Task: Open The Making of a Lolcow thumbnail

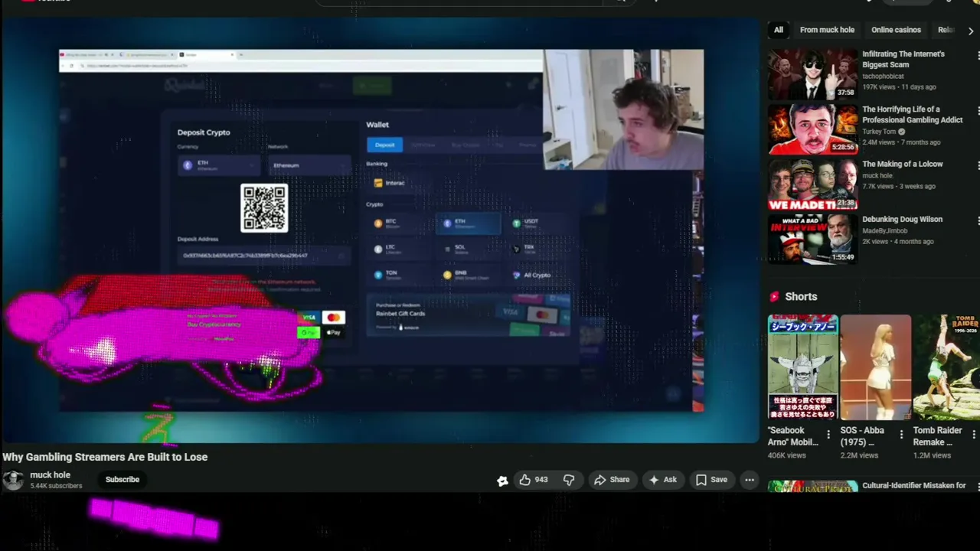Action: pyautogui.click(x=813, y=184)
